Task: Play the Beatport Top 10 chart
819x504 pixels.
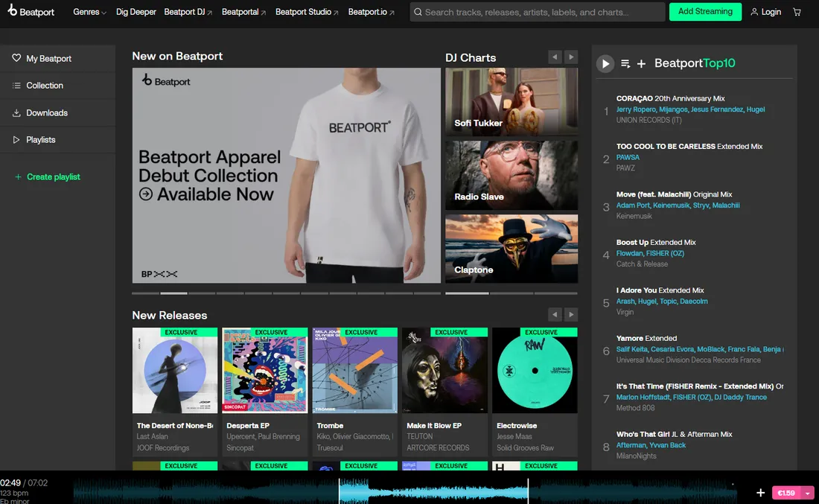Action: coord(605,64)
